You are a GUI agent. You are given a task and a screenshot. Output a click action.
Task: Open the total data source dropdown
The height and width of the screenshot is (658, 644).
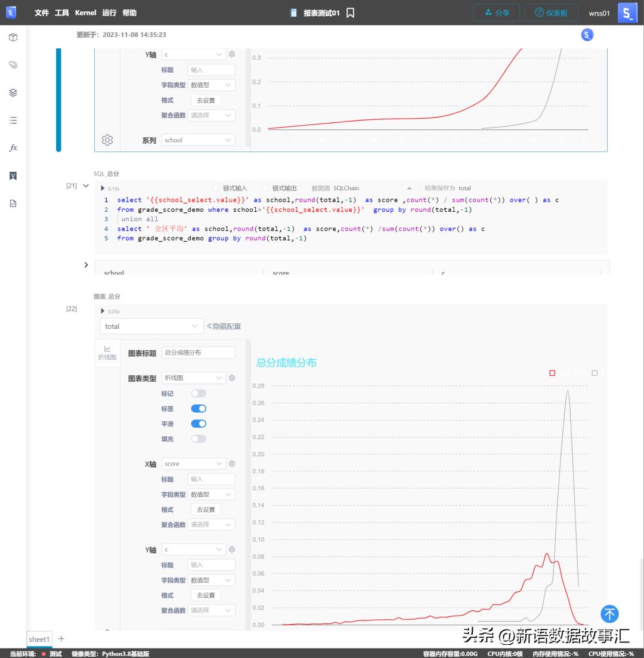[x=151, y=326]
